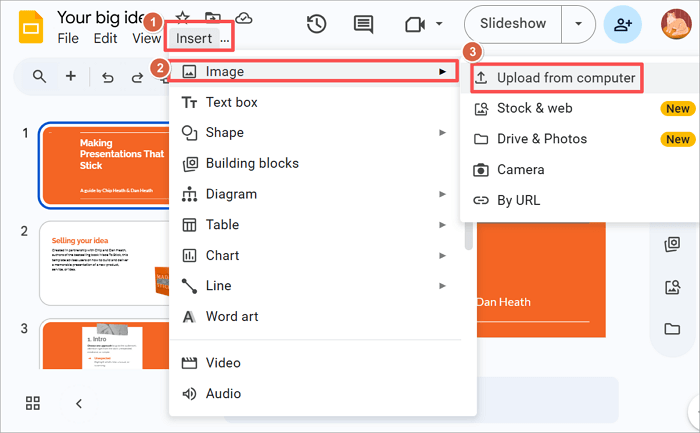Select Drive & Photos image option
This screenshot has height=433, width=700.
(x=580, y=139)
